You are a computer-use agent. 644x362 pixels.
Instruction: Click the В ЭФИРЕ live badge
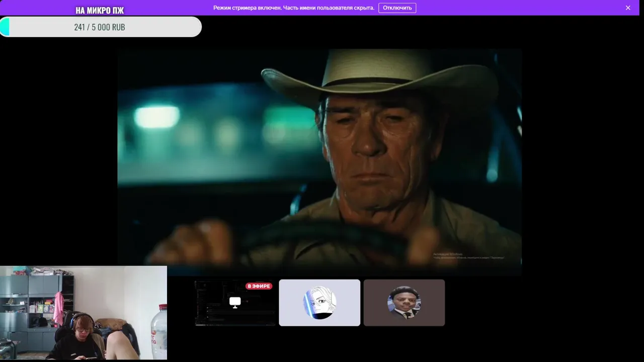point(259,286)
